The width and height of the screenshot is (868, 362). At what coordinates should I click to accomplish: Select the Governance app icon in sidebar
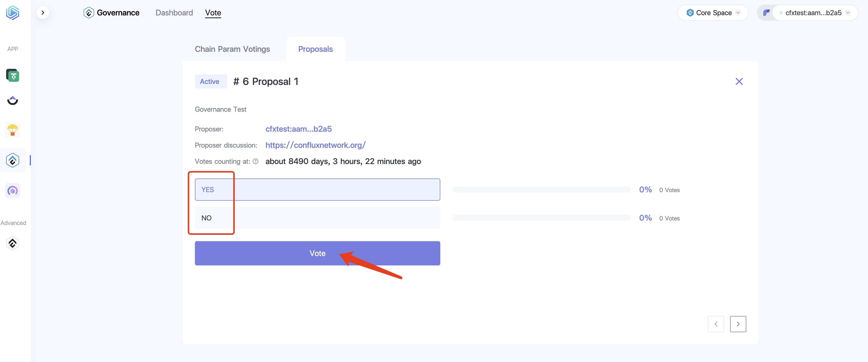point(13,160)
